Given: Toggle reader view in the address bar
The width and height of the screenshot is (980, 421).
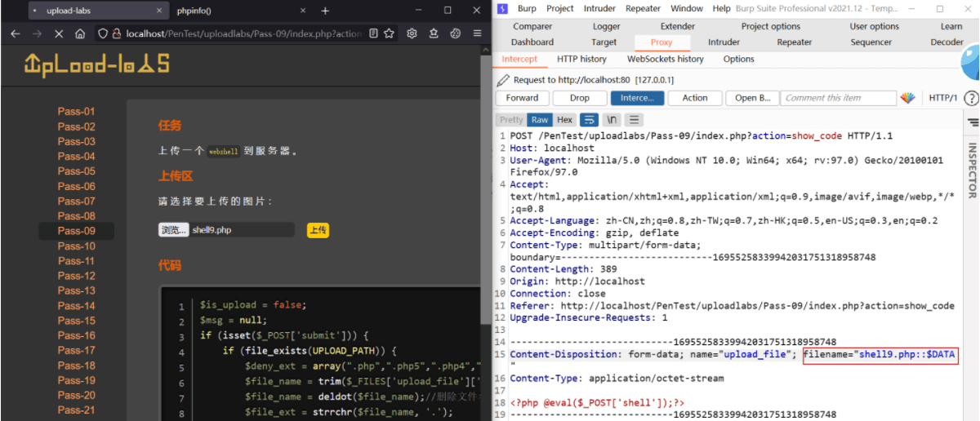Looking at the screenshot, I should [x=373, y=33].
